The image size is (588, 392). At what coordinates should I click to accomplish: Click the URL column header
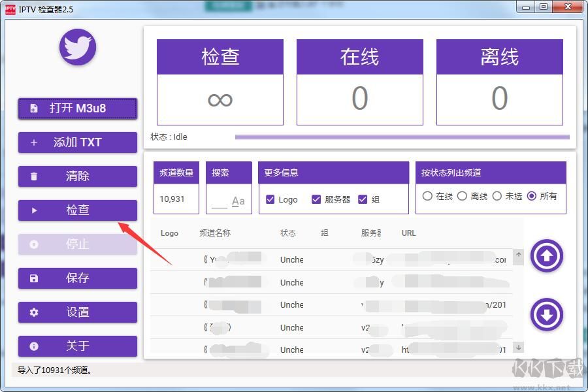tap(408, 233)
